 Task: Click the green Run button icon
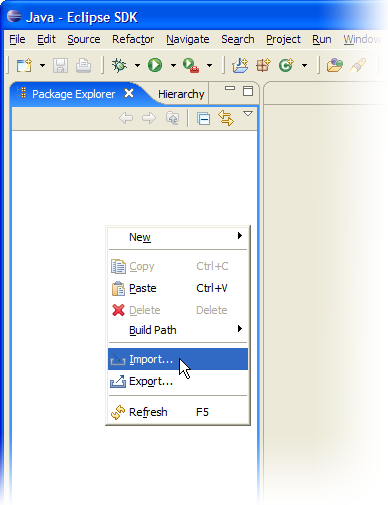tap(155, 65)
